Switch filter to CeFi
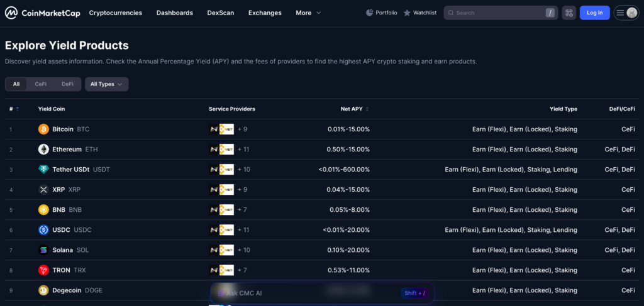 (x=41, y=84)
